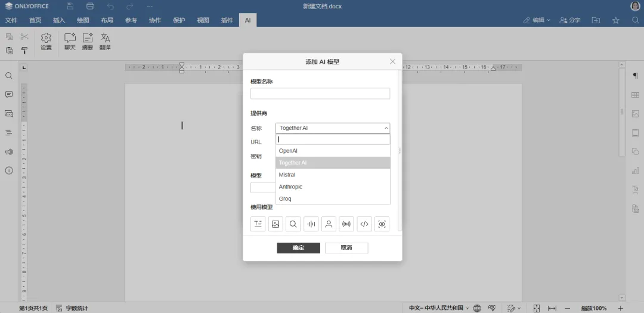Click the Share button
The height and width of the screenshot is (313, 644).
coord(569,20)
